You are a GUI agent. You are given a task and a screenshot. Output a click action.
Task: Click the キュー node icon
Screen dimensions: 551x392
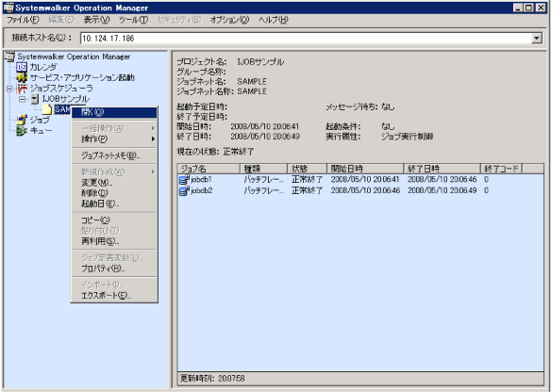[x=22, y=131]
